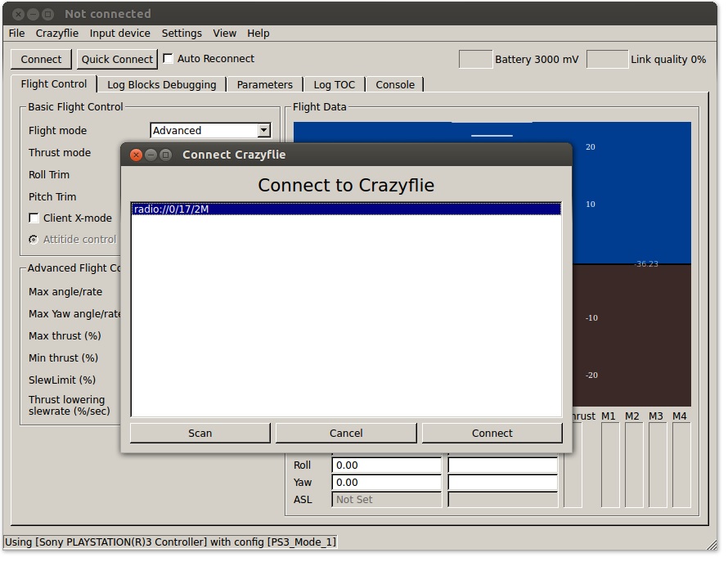The height and width of the screenshot is (562, 728).
Task: Open the Parameters tab
Action: [x=265, y=85]
